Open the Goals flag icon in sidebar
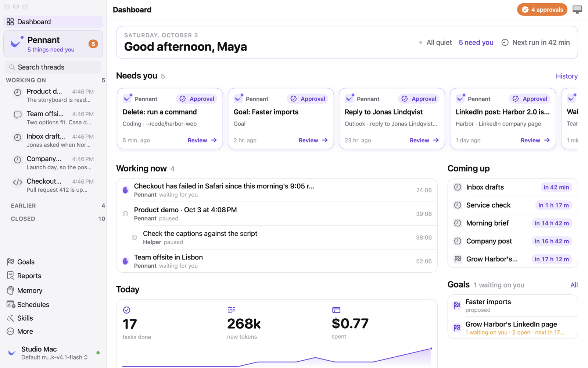 click(10, 262)
